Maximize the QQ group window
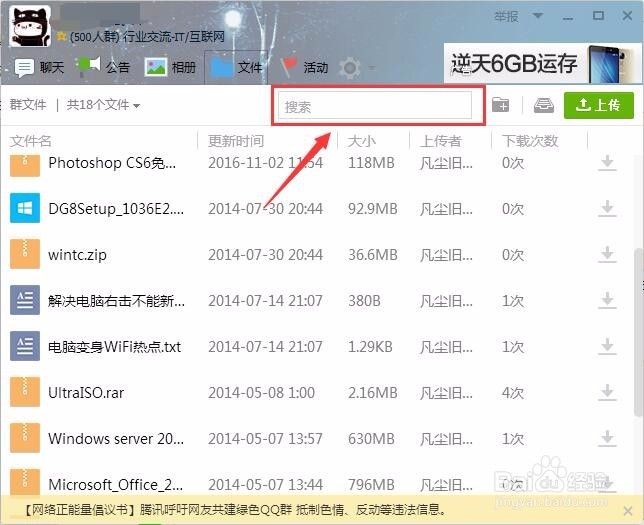The image size is (644, 525). (598, 16)
